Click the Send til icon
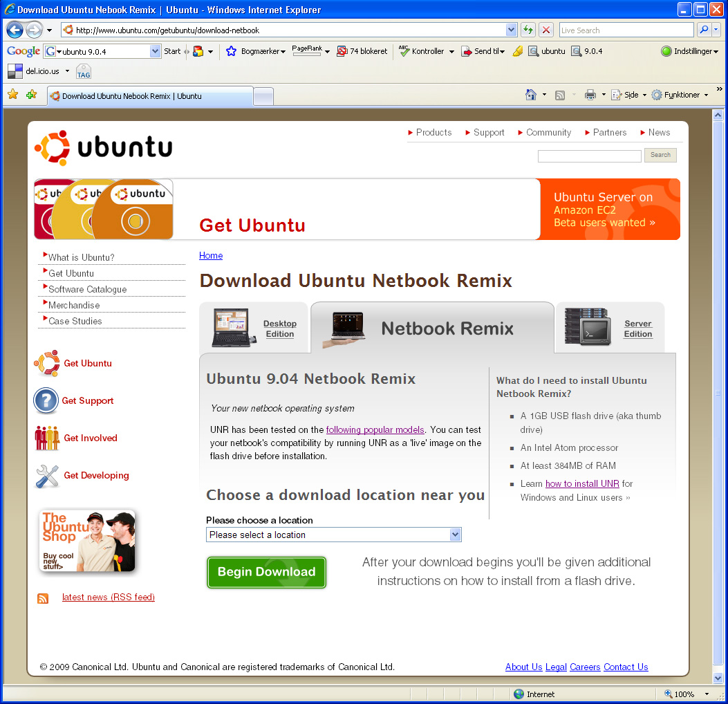This screenshot has height=704, width=728. tap(466, 51)
